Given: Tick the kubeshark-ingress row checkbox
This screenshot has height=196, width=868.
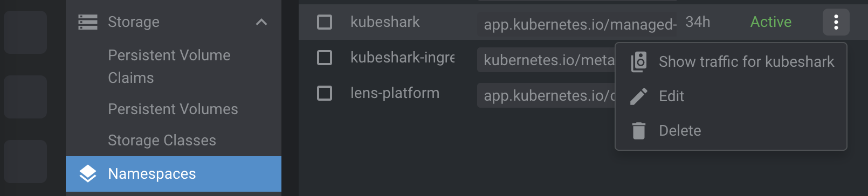Looking at the screenshot, I should click(x=325, y=58).
